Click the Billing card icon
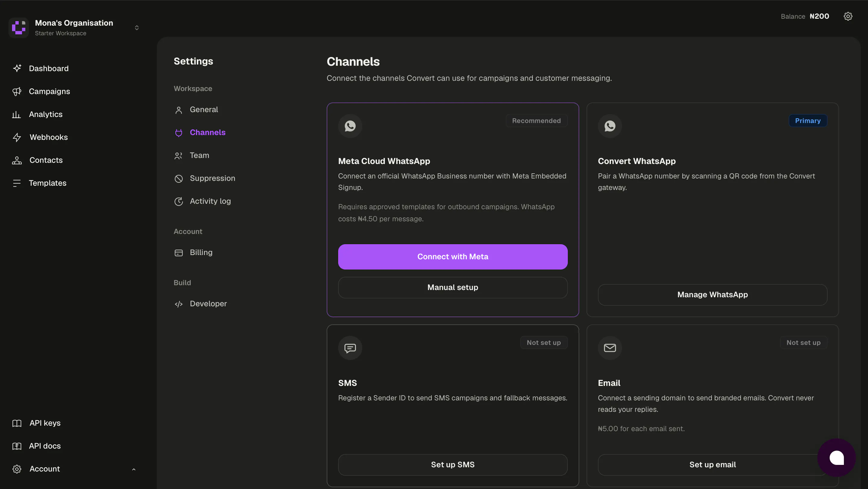The height and width of the screenshot is (489, 868). pyautogui.click(x=179, y=253)
